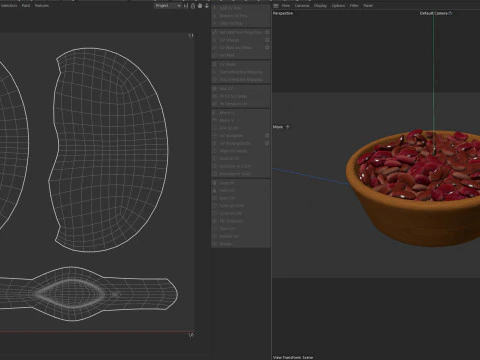480x360 pixels.
Task: Align UV Islands
Action: pos(241,151)
